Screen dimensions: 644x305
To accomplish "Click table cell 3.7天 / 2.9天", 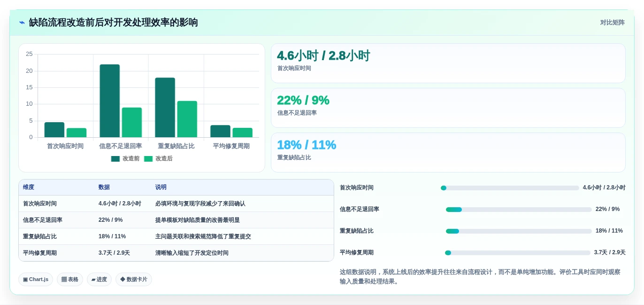I will pyautogui.click(x=114, y=253).
